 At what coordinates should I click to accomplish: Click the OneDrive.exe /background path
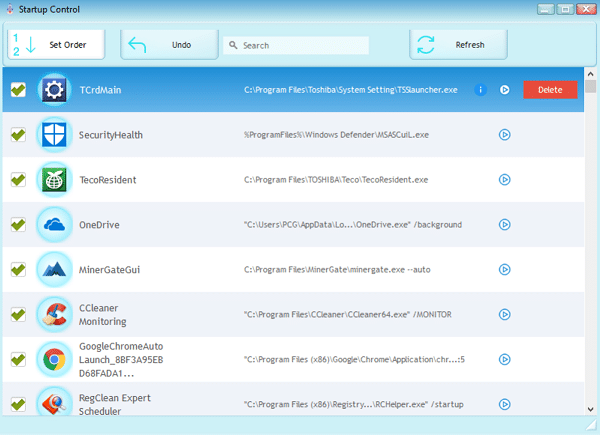(353, 225)
